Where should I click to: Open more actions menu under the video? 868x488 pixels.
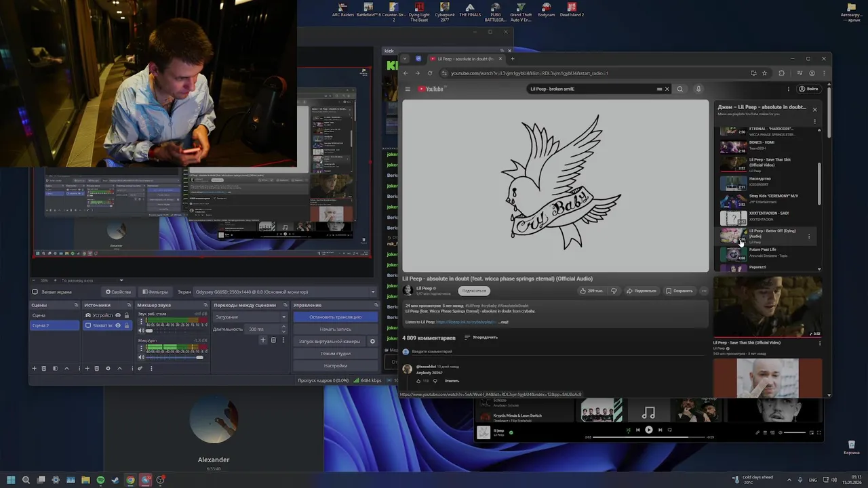[x=704, y=291]
